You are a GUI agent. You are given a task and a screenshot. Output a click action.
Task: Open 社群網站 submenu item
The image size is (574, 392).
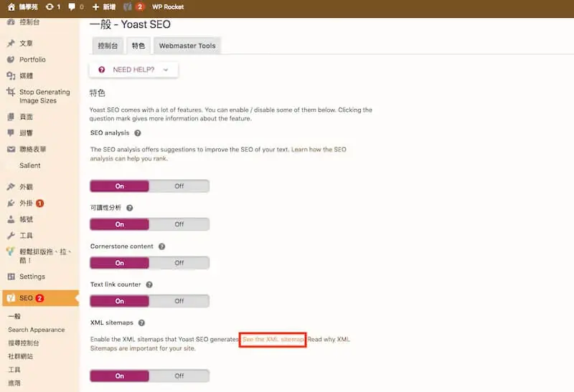coord(21,356)
